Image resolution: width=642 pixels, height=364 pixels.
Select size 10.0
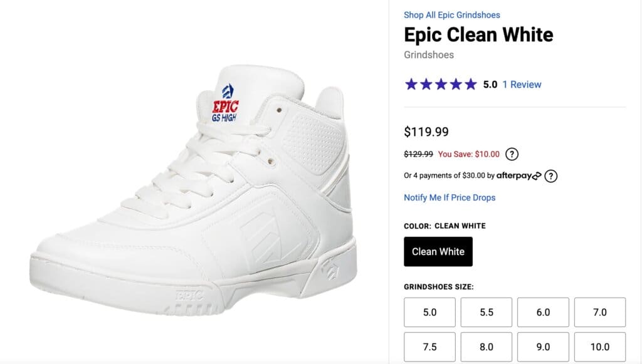[x=600, y=346]
